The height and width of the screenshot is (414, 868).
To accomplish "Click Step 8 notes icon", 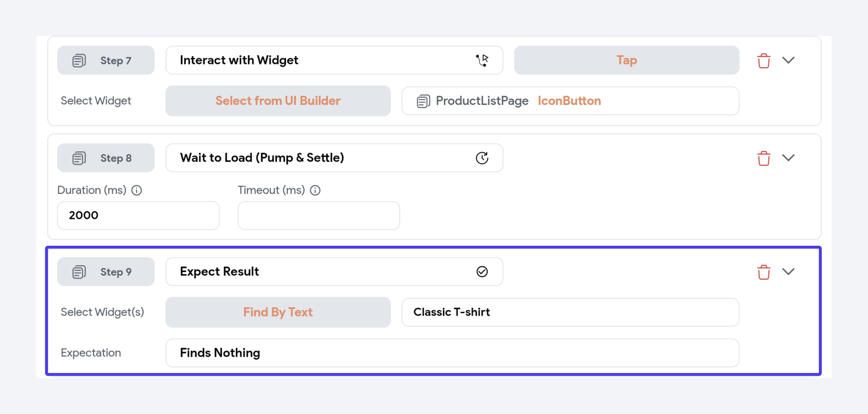I will [79, 158].
